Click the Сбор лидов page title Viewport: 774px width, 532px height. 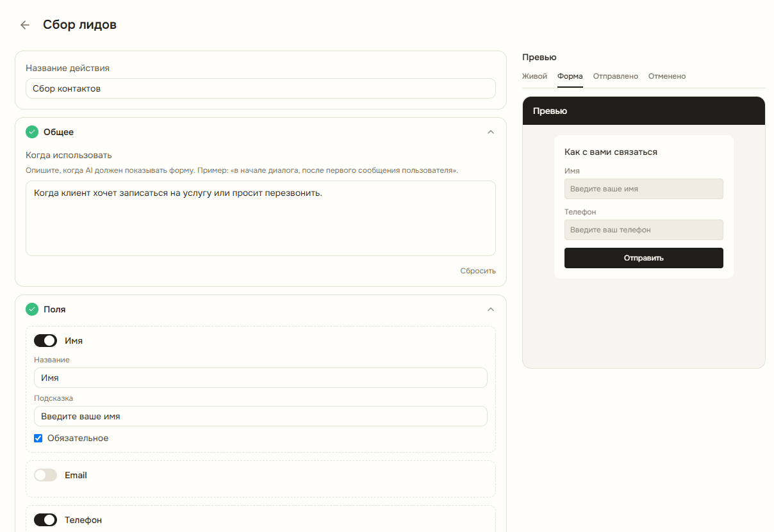pyautogui.click(x=79, y=25)
